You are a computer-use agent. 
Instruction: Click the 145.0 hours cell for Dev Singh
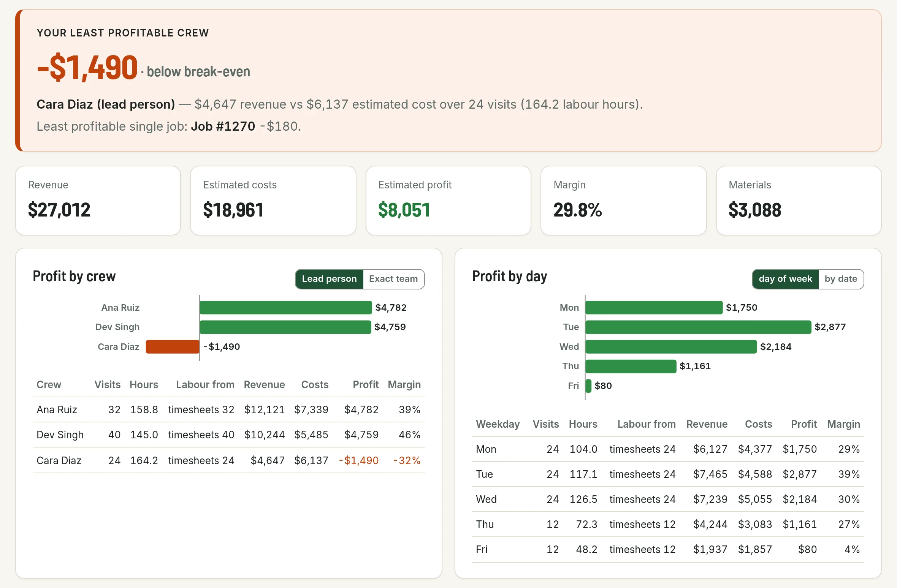coord(144,435)
